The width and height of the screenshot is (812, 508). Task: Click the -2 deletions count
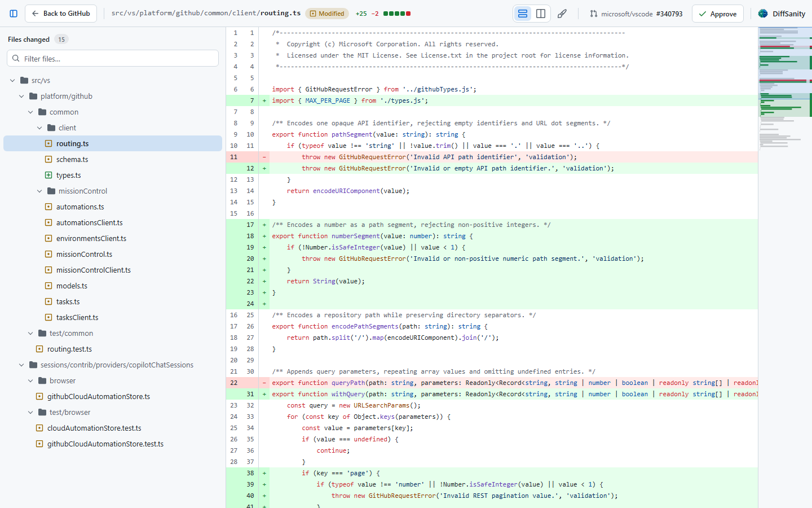[x=375, y=14]
